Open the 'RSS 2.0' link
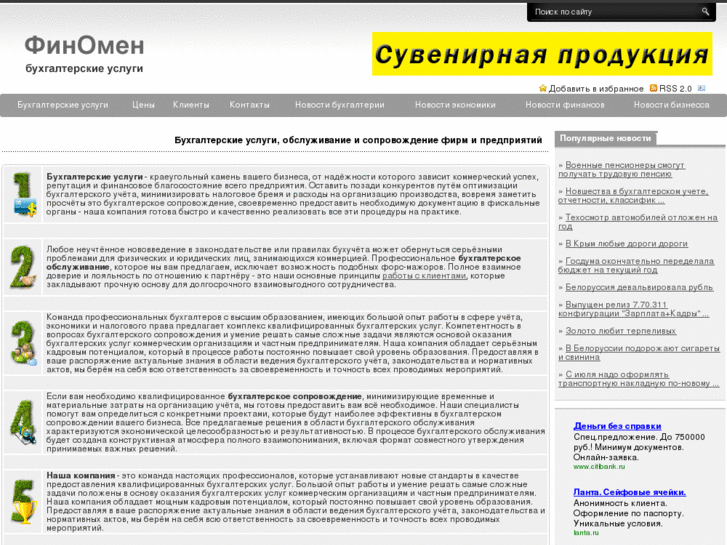The height and width of the screenshot is (545, 727). coord(675,89)
